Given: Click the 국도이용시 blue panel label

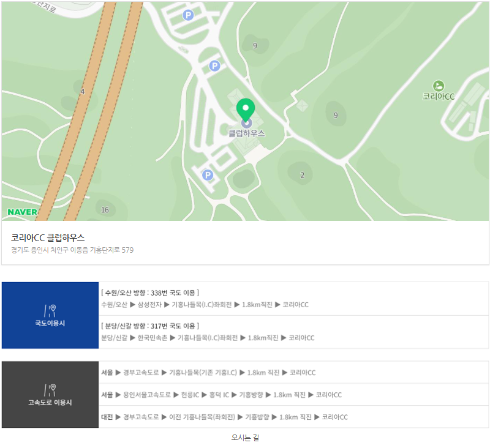Looking at the screenshot, I should 50,323.
